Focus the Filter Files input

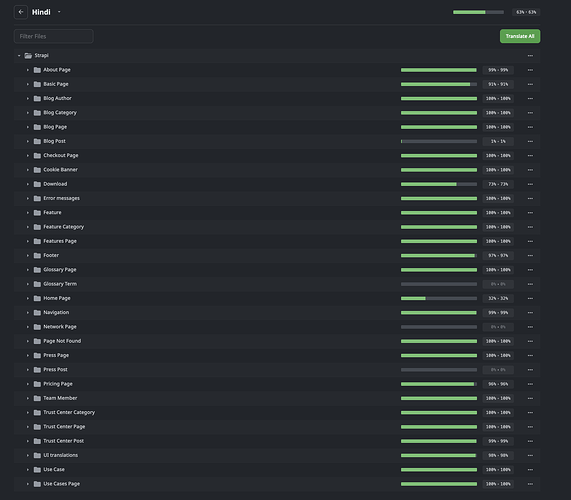(x=54, y=36)
